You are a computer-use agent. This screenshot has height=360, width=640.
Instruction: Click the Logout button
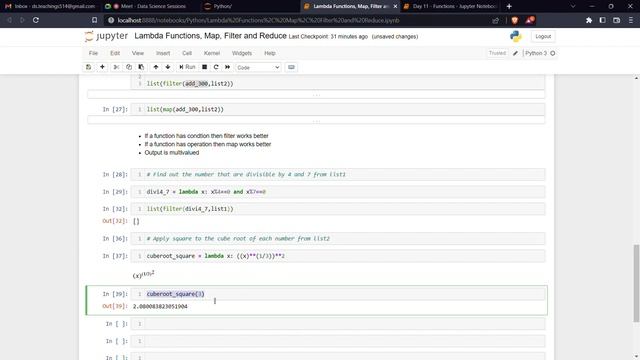[x=543, y=36]
